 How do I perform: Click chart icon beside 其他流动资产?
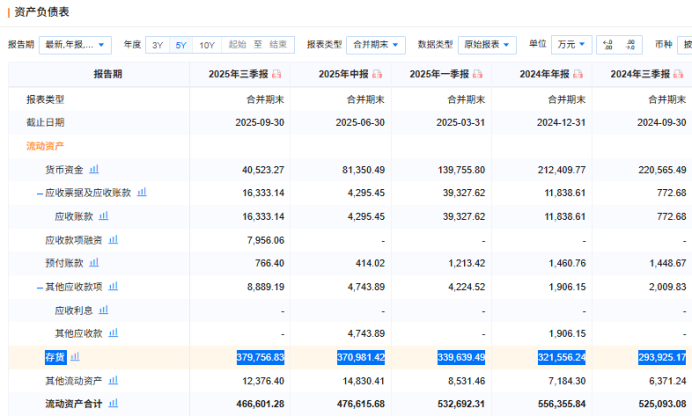(123, 380)
